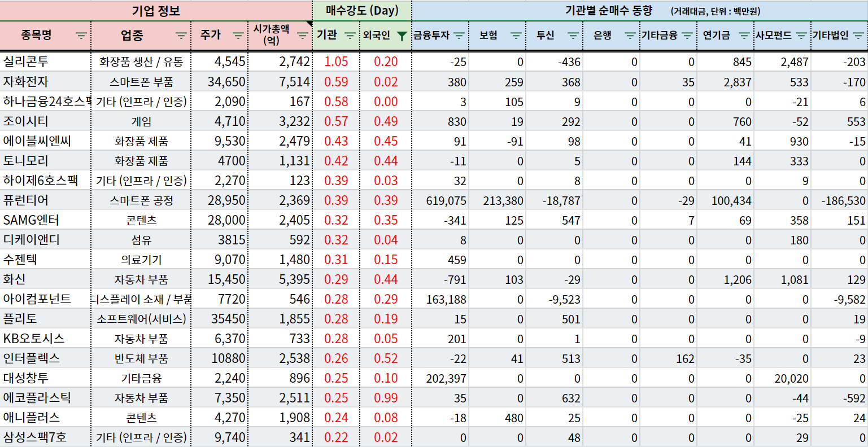868x447 pixels.
Task: Open the 투신 column filter dropdown
Action: [573, 36]
